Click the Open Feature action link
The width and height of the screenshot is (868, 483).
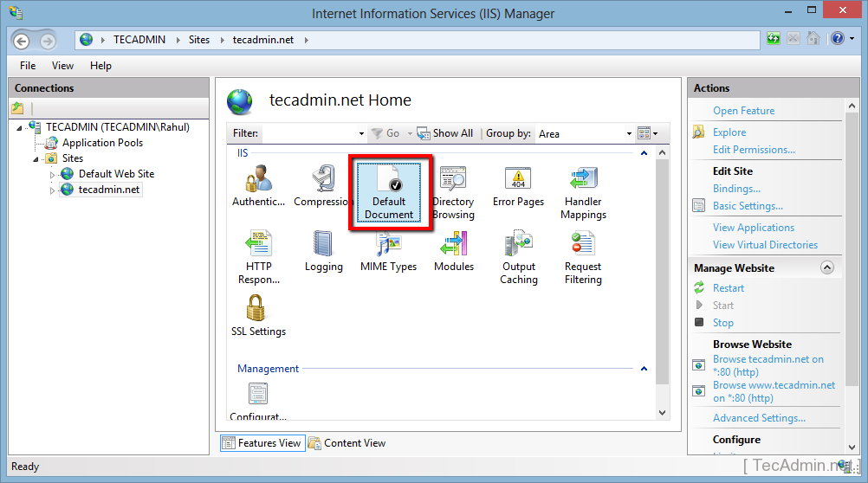(743, 111)
